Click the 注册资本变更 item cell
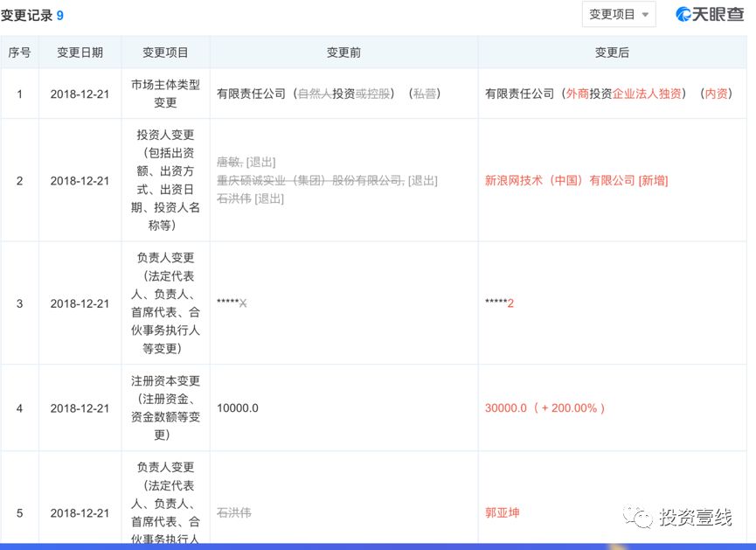Viewport: 756px width, 550px height. (165, 407)
